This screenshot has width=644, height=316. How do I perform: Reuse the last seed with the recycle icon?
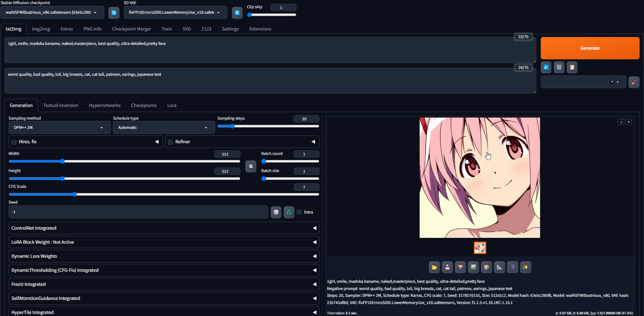pyautogui.click(x=289, y=212)
